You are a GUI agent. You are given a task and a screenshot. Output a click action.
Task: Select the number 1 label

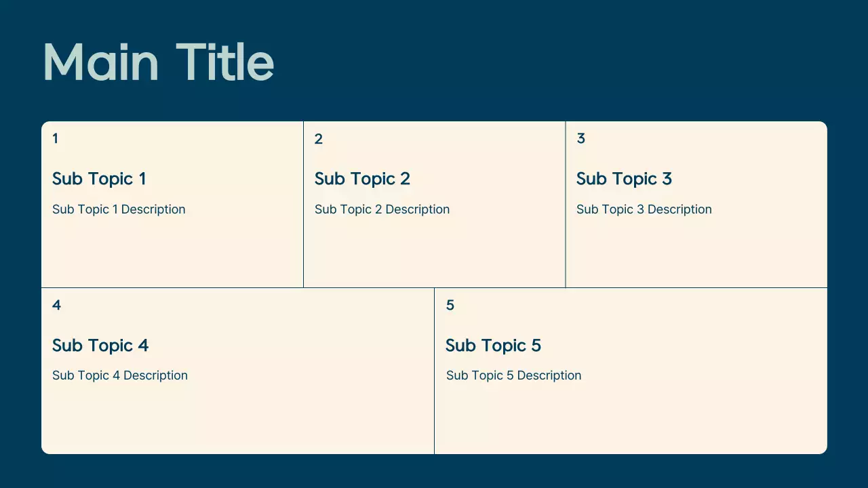click(55, 139)
